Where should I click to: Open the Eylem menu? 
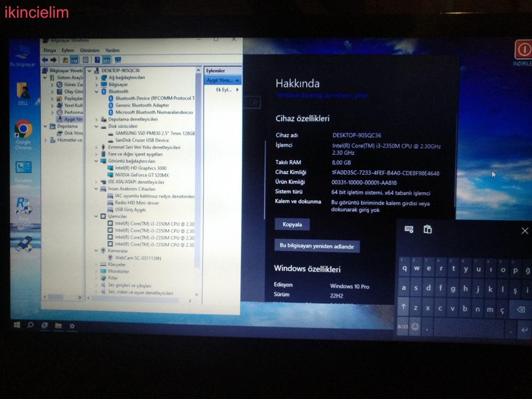coord(68,50)
